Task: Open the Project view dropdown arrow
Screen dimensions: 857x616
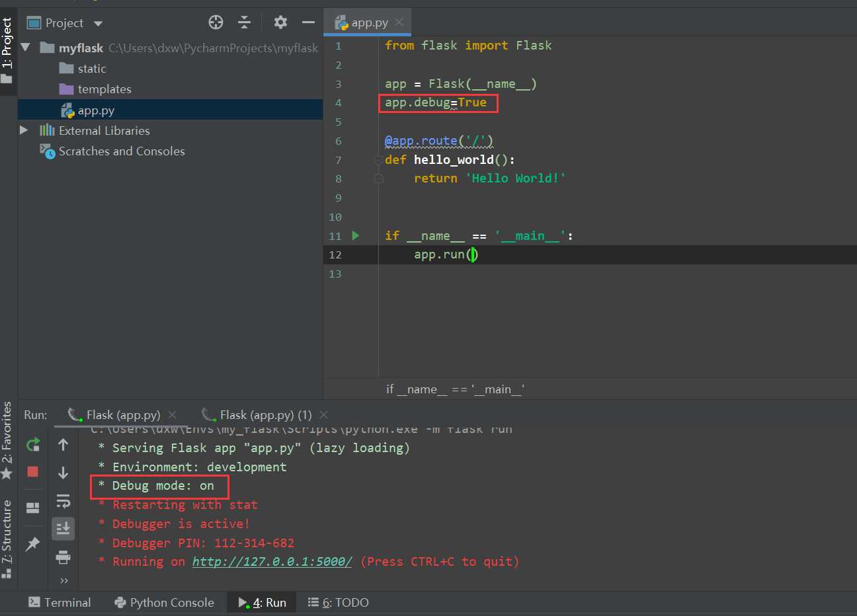Action: click(x=99, y=23)
